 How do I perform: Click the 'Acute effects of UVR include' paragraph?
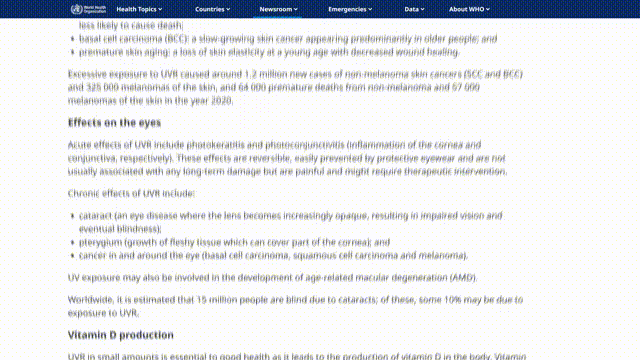click(287, 158)
